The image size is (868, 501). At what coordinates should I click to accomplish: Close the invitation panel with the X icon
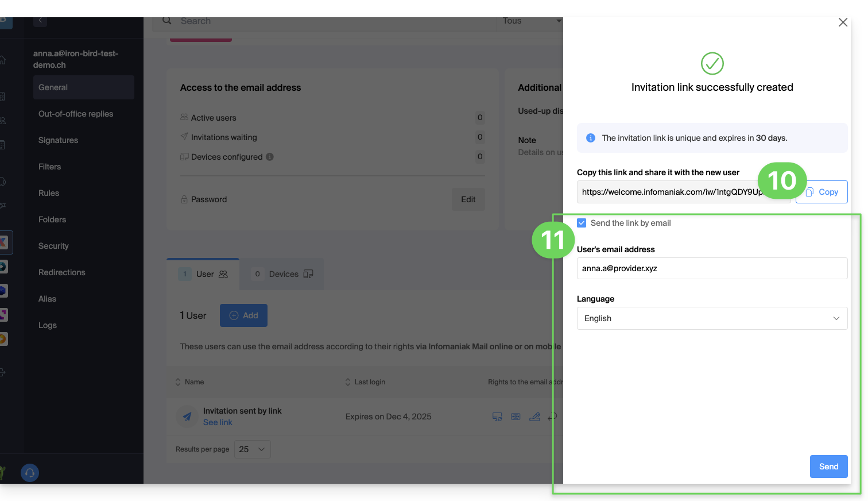click(842, 22)
